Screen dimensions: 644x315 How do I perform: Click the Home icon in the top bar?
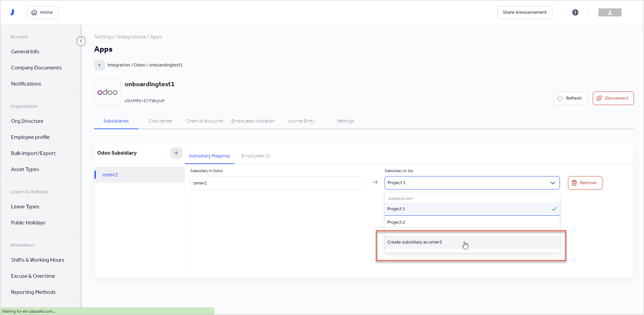coord(34,12)
